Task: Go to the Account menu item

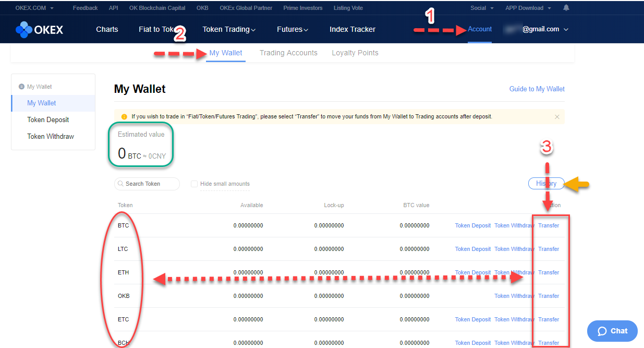Action: [x=480, y=29]
